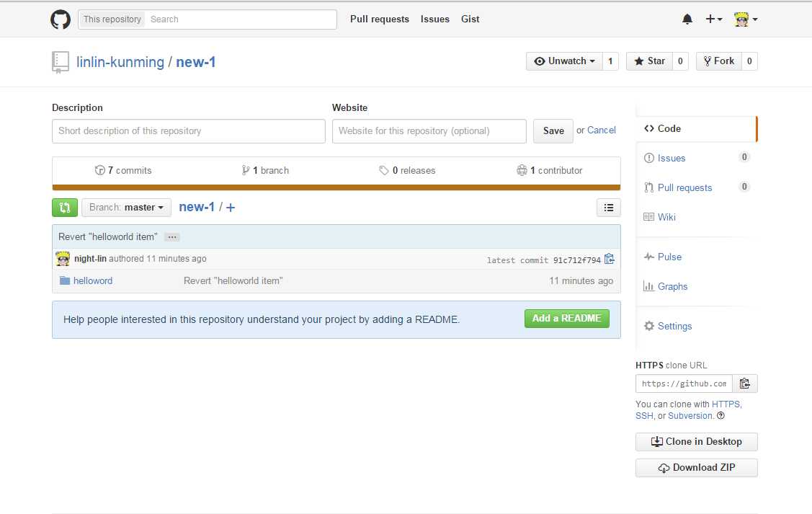This screenshot has height=514, width=812.
Task: Open the sidebar Pull requests tab
Action: (x=697, y=187)
